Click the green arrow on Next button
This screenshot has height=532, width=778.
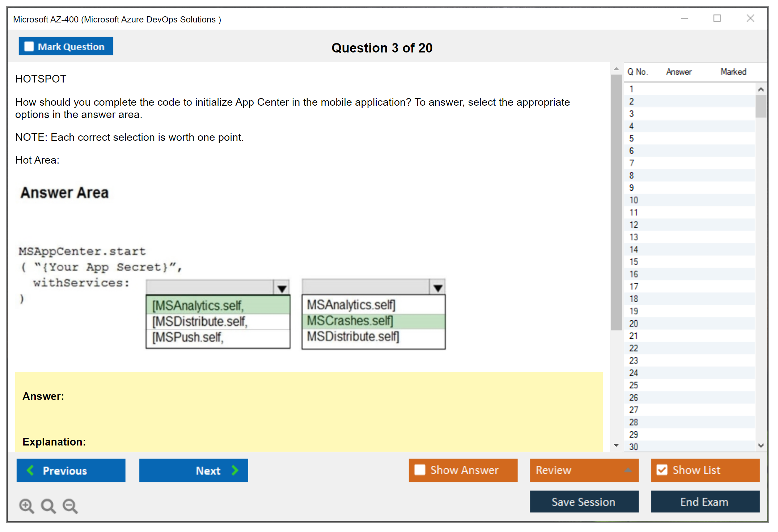point(235,470)
